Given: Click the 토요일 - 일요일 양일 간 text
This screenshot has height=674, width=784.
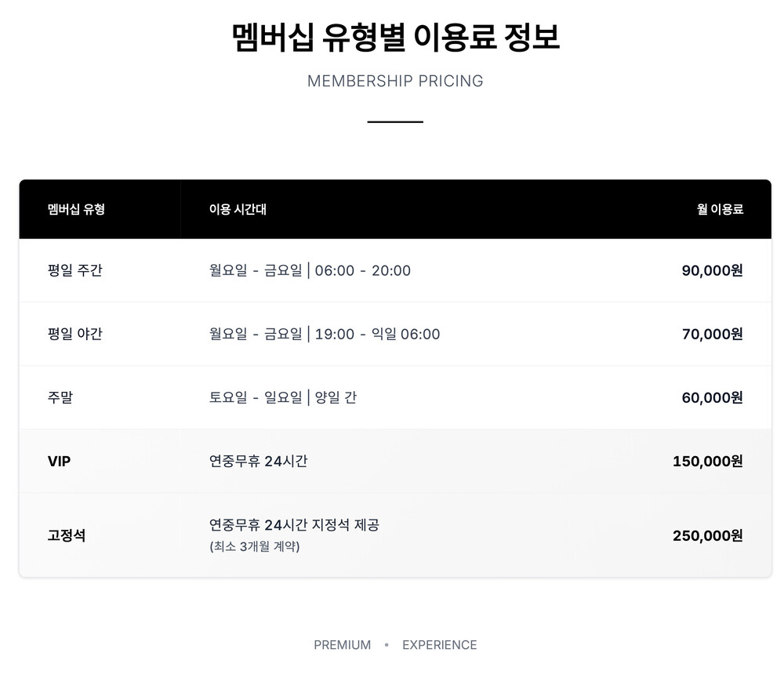Looking at the screenshot, I should click(283, 397).
